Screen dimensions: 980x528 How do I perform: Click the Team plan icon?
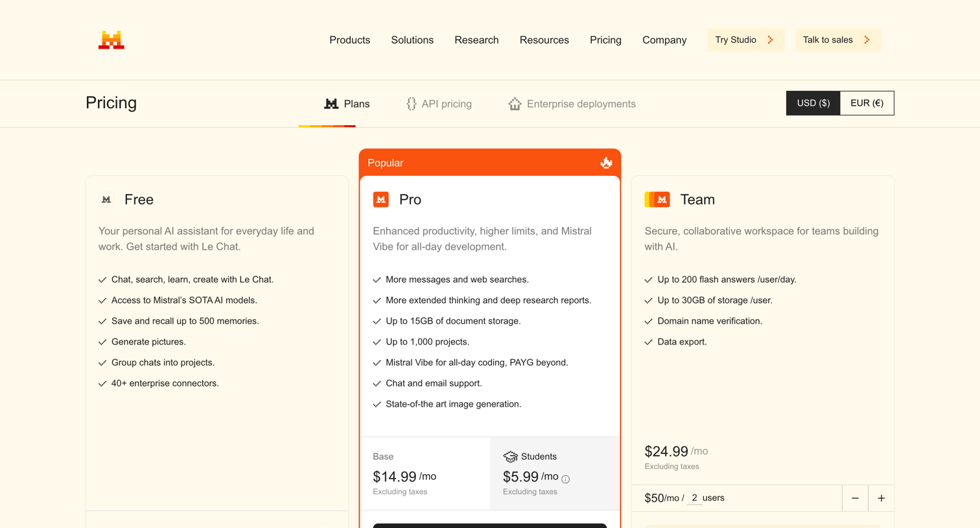point(657,200)
